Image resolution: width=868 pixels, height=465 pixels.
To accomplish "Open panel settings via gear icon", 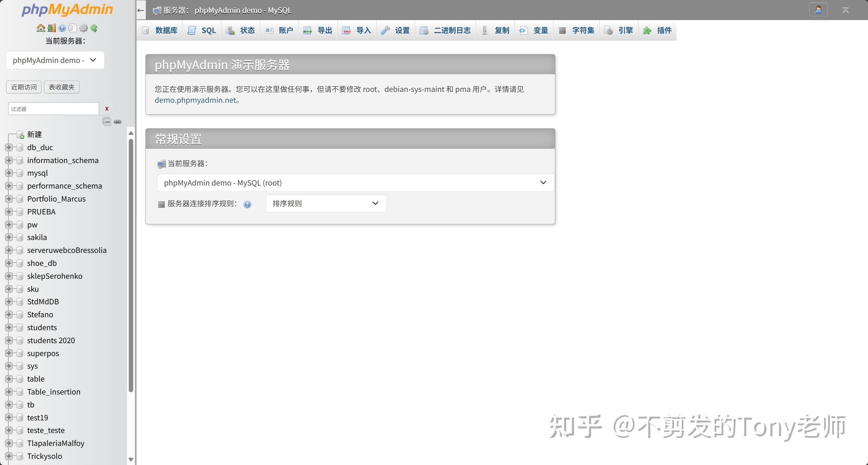I will 83,28.
